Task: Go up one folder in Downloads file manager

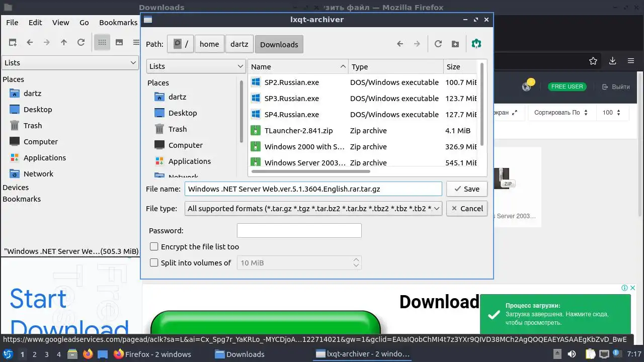Action: 64,43
